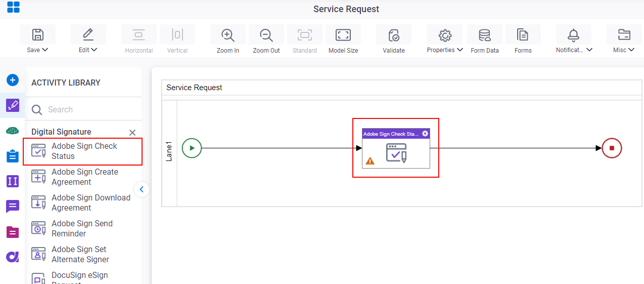Expand the Notifications dropdown arrow

click(x=589, y=50)
